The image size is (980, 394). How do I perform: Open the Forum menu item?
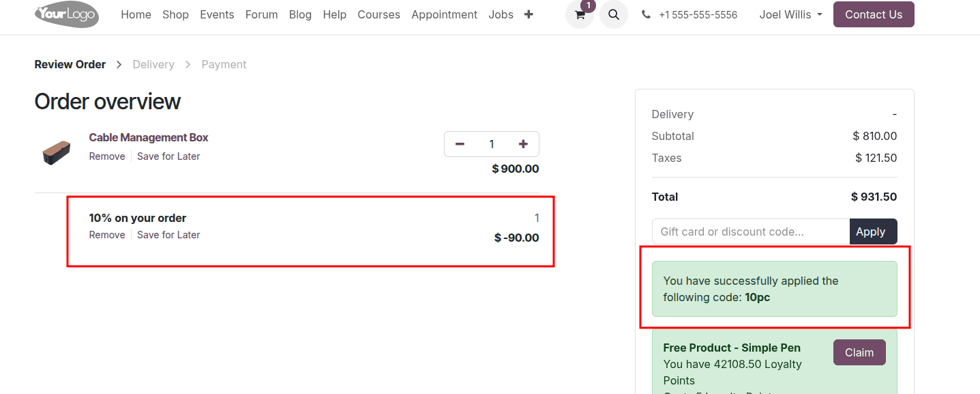pos(261,14)
